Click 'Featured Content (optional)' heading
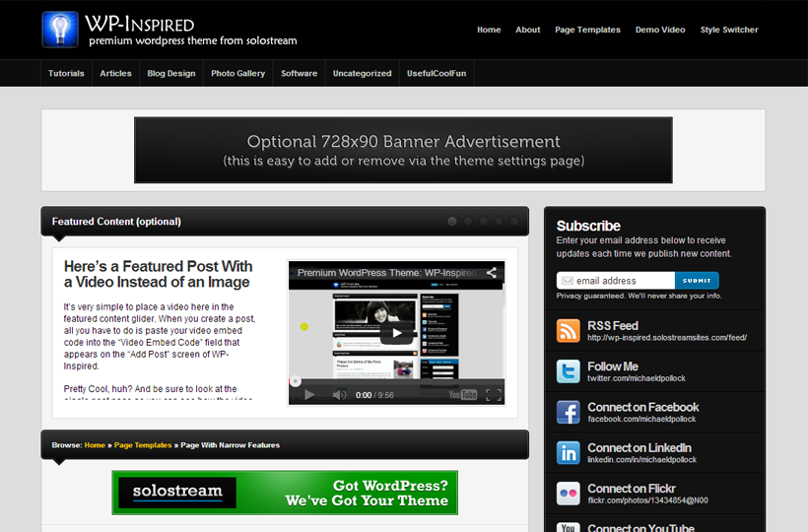 click(116, 222)
